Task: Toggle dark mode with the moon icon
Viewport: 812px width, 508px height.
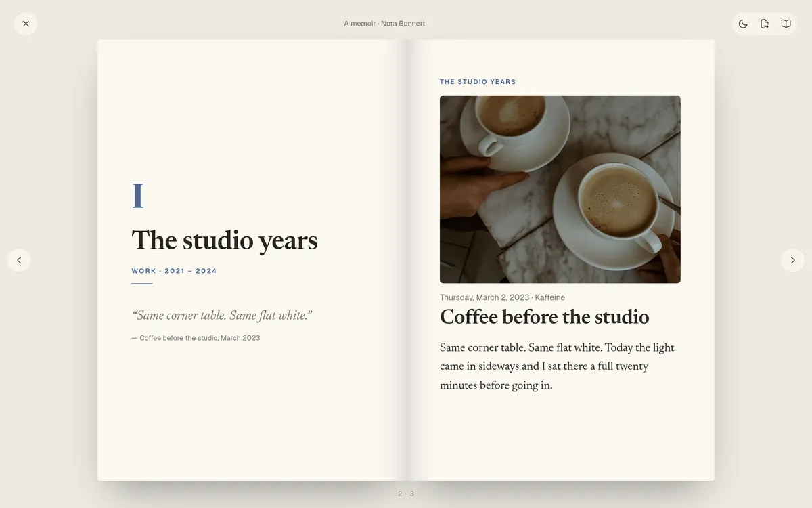Action: [x=743, y=24]
